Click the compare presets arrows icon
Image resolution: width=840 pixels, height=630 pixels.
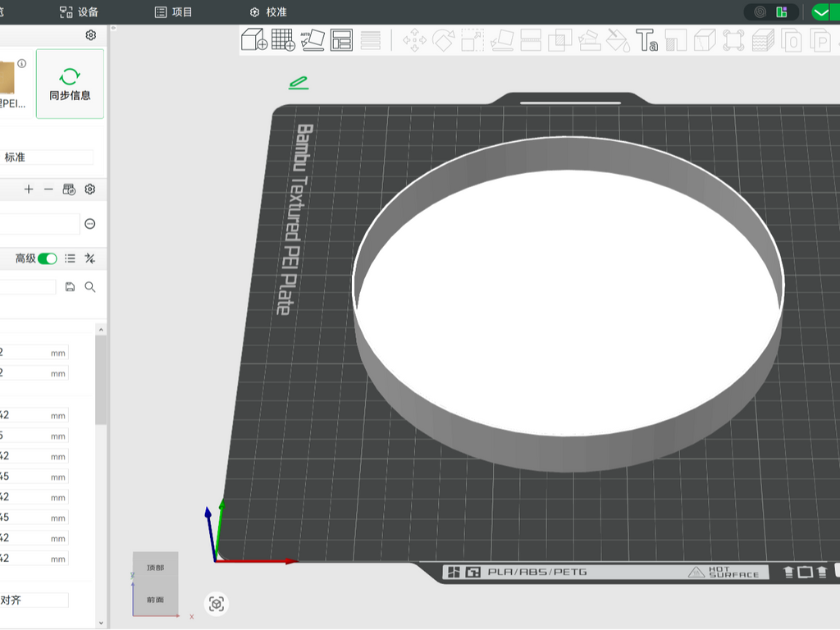(90, 258)
